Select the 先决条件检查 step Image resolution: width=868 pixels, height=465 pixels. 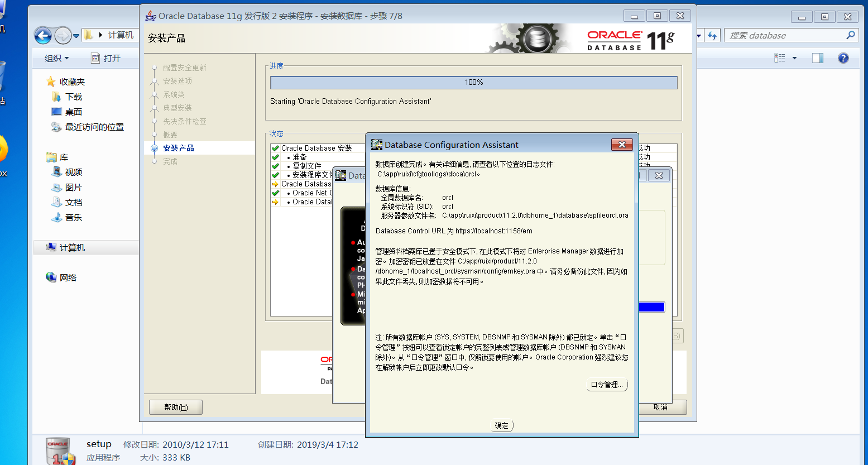[x=185, y=121]
